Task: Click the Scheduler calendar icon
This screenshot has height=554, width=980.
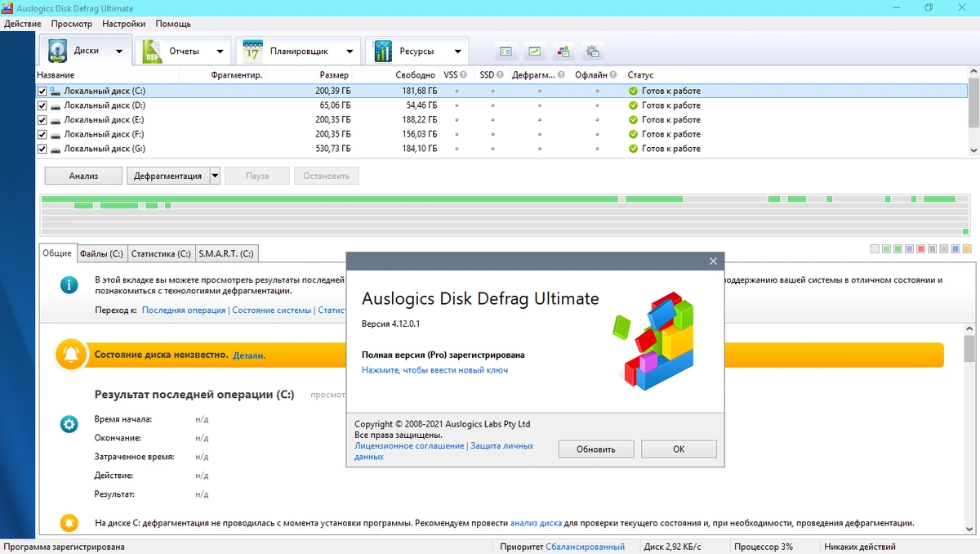Action: tap(252, 51)
